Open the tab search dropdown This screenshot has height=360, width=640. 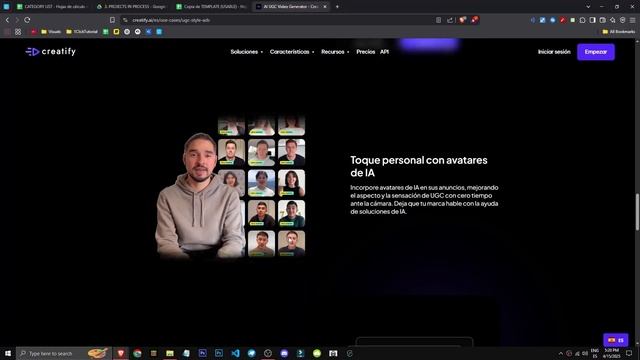click(x=588, y=7)
